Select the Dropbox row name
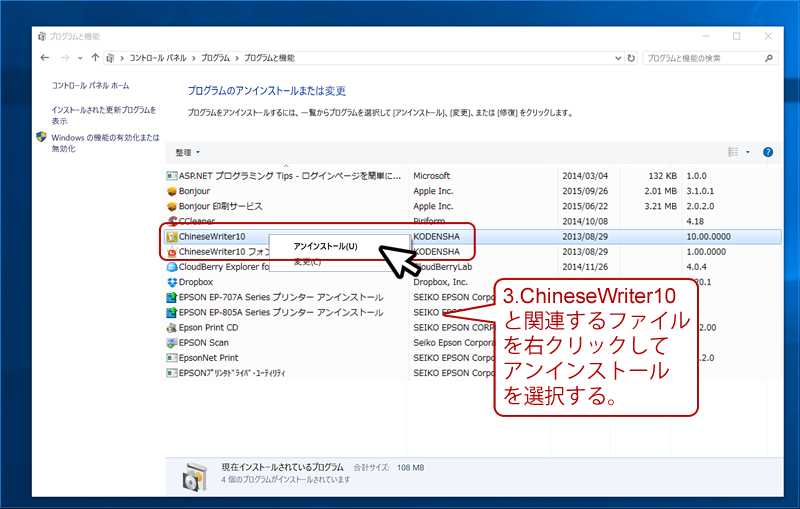The image size is (800, 509). pos(196,282)
